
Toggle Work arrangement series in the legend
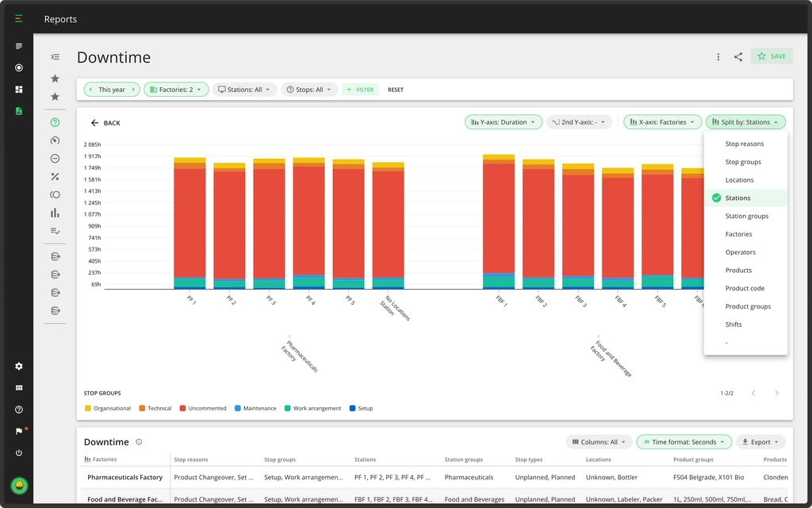click(x=312, y=409)
